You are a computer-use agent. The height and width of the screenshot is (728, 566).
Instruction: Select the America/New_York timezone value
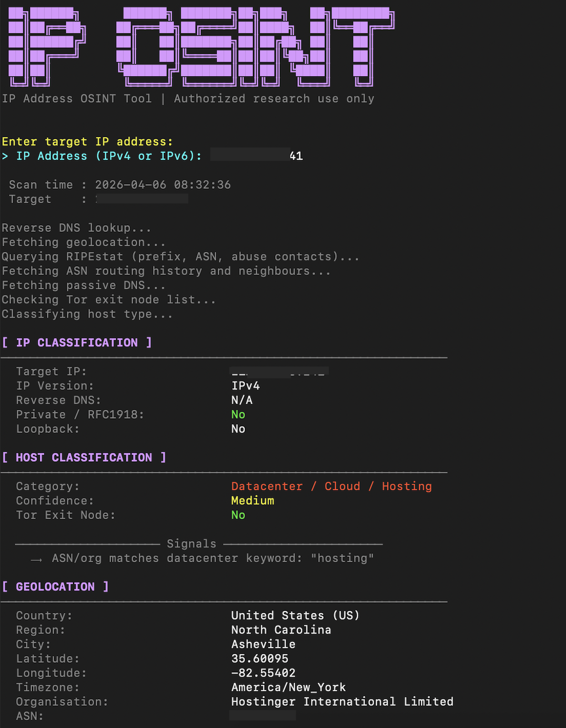click(288, 687)
